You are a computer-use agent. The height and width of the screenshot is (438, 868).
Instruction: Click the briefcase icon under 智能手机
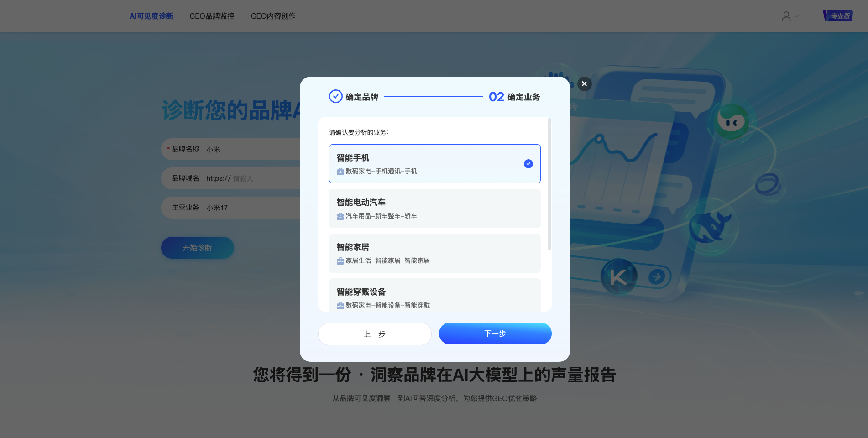coord(340,172)
